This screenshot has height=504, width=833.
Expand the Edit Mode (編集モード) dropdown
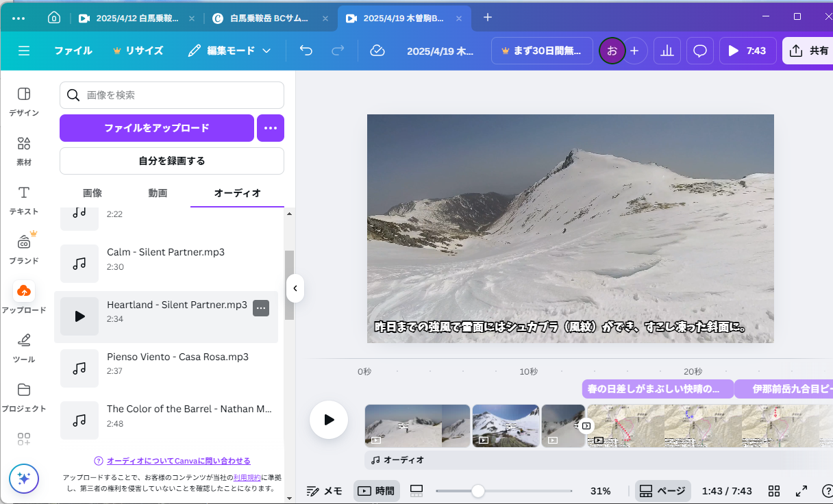[x=230, y=51]
